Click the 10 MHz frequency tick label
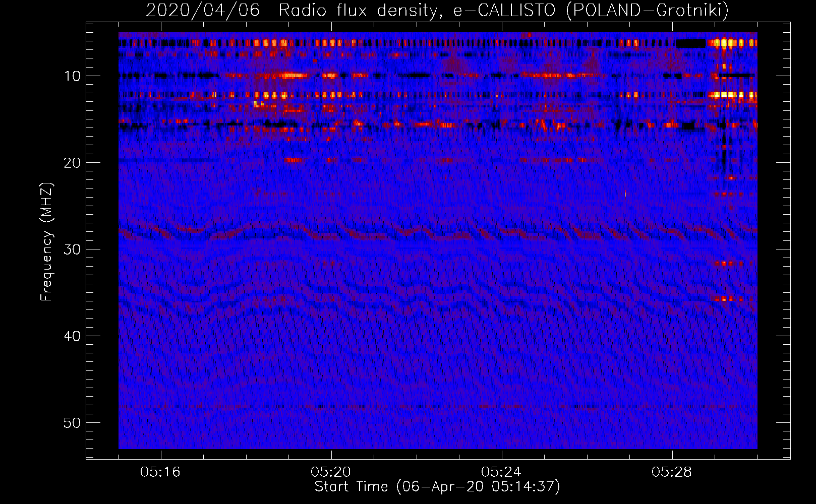This screenshot has height=504, width=816. click(73, 76)
